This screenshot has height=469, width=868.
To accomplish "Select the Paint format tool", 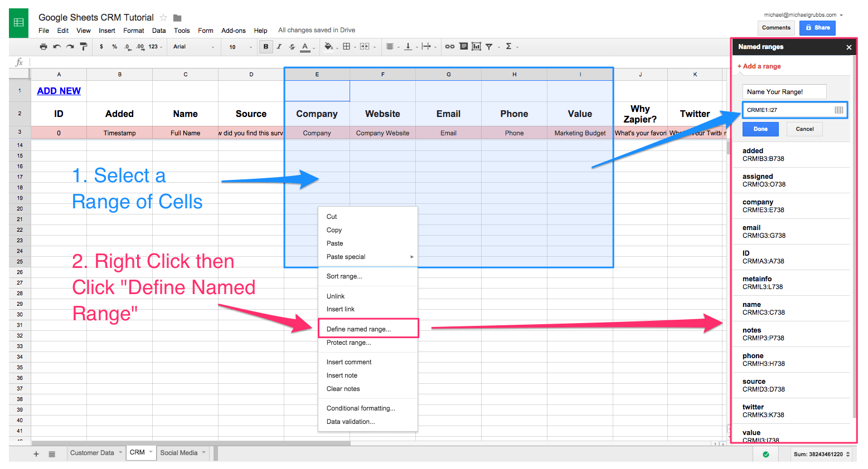I will coord(85,47).
